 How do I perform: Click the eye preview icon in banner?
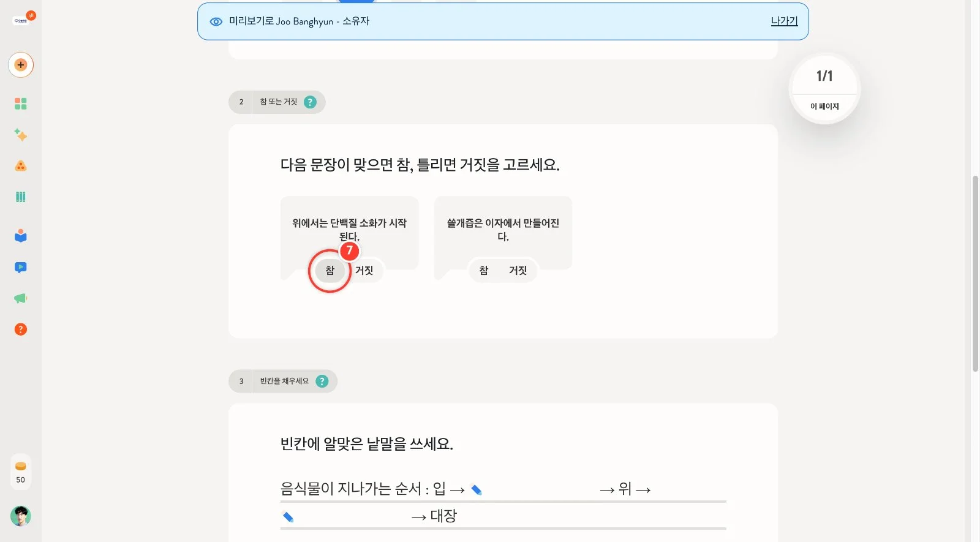click(x=216, y=21)
